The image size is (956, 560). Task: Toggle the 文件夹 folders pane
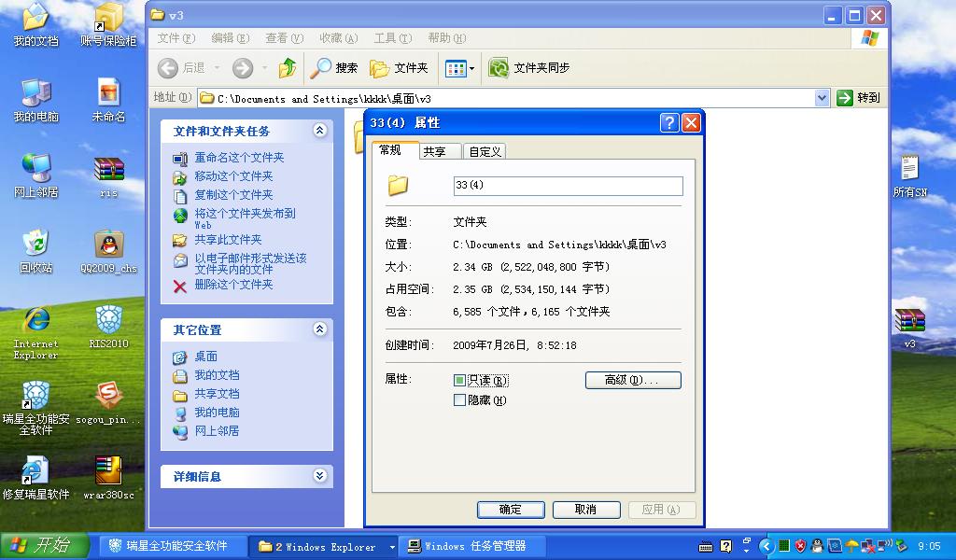tap(399, 67)
